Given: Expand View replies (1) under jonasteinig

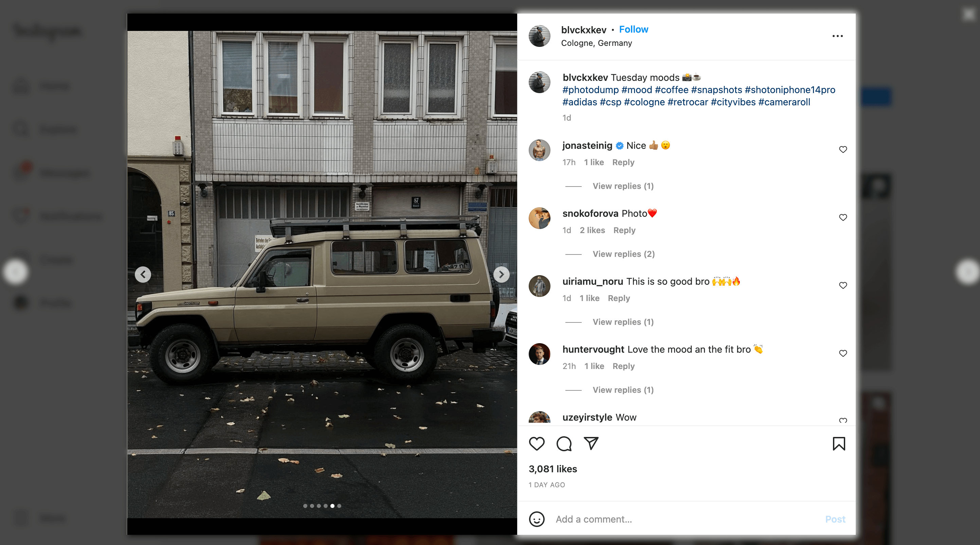Looking at the screenshot, I should click(x=623, y=186).
